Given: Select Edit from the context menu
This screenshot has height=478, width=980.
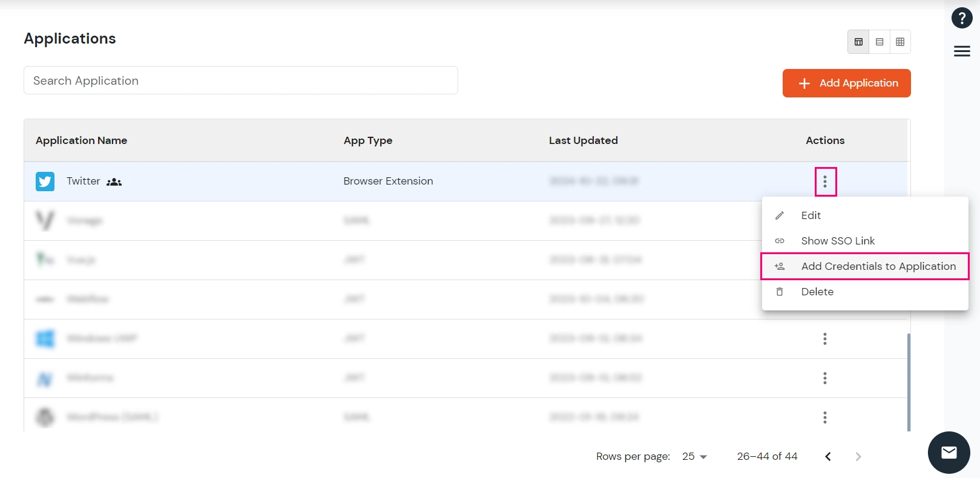Looking at the screenshot, I should 865,215.
